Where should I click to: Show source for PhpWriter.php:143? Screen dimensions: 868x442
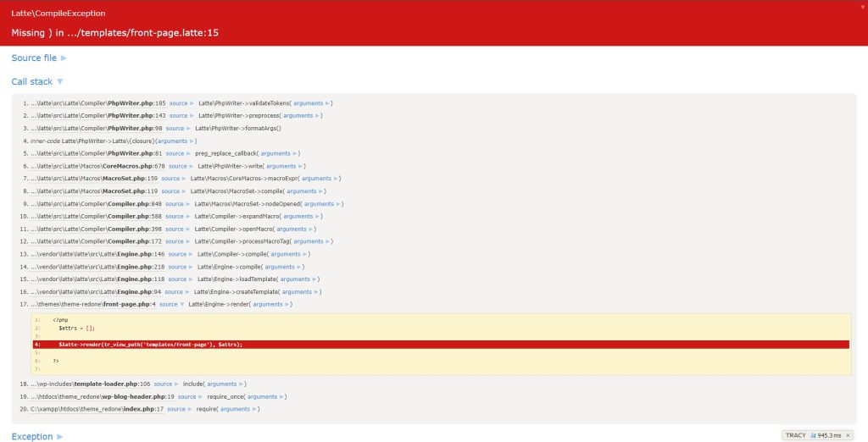click(x=181, y=116)
